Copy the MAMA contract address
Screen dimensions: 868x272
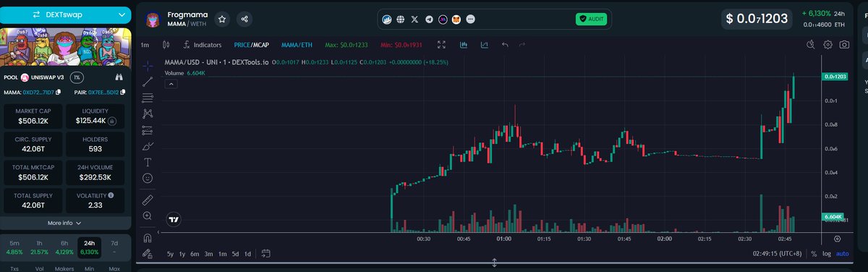[x=57, y=93]
